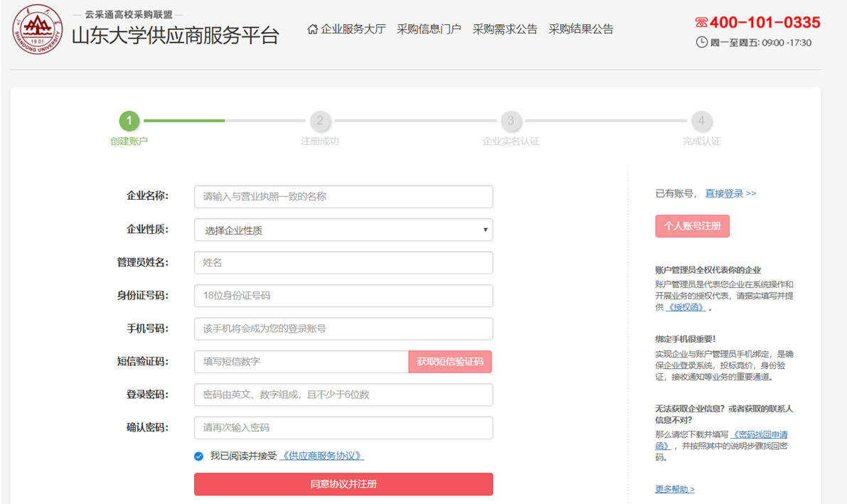Focus the 企业名称 input field
Viewport: 847px width, 504px height.
343,197
